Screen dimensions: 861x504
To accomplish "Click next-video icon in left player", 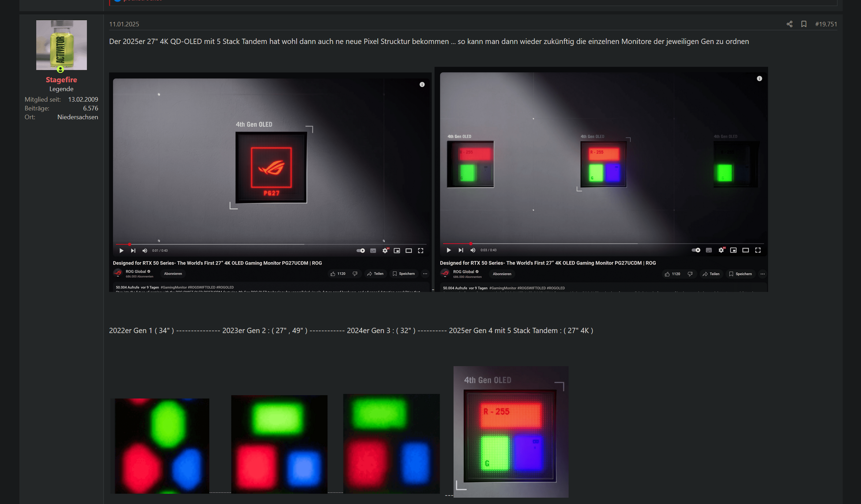I will coord(133,250).
